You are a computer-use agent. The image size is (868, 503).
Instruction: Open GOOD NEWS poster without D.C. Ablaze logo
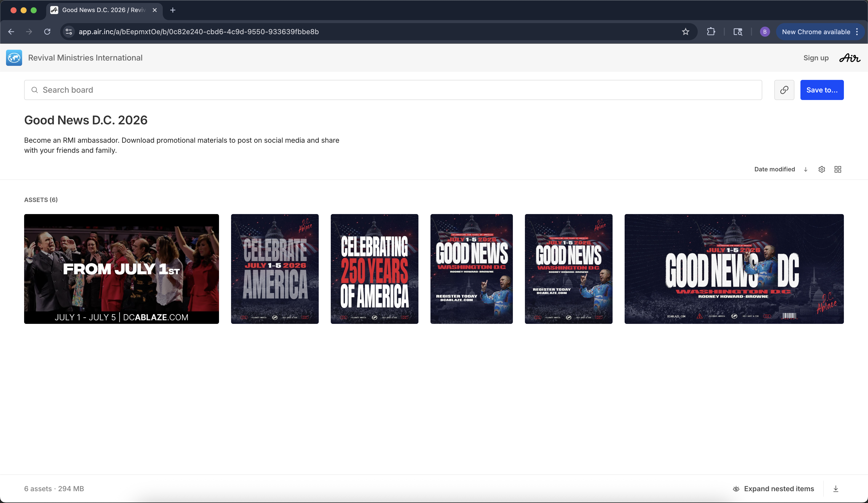click(471, 269)
